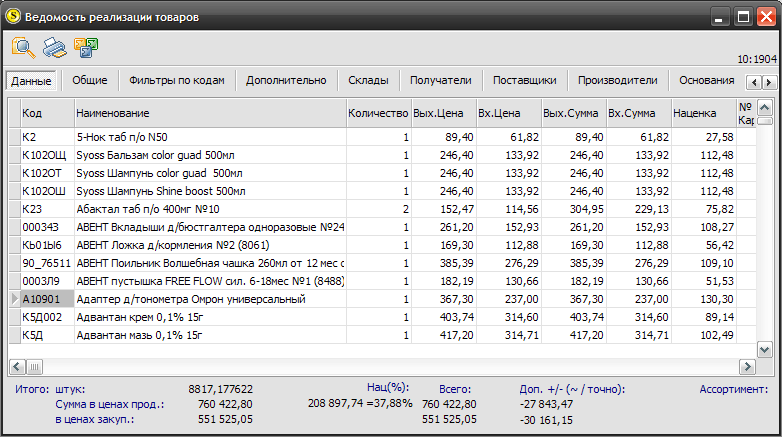Open the Общие tab

(90, 80)
